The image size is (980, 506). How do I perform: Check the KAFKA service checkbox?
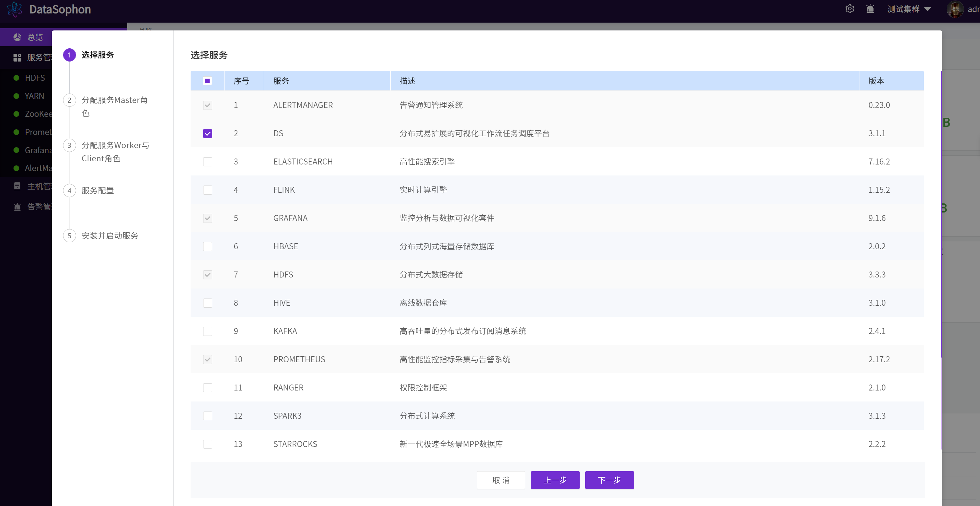click(x=207, y=331)
